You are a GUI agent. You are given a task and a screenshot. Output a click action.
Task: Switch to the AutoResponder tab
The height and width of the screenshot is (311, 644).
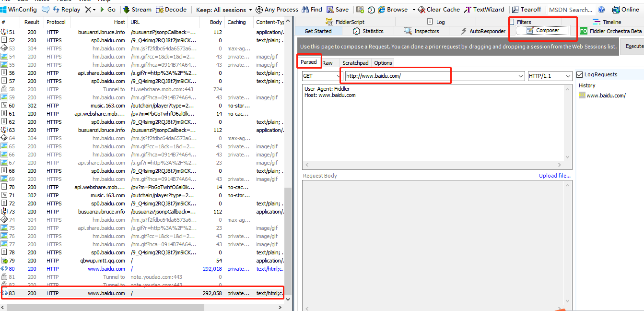click(483, 31)
